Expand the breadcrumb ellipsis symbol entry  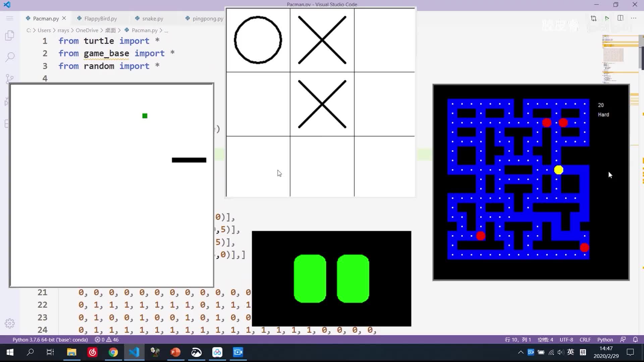(x=166, y=30)
